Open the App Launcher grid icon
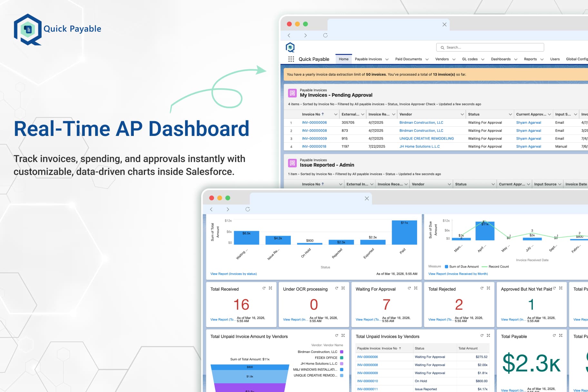 pyautogui.click(x=291, y=59)
